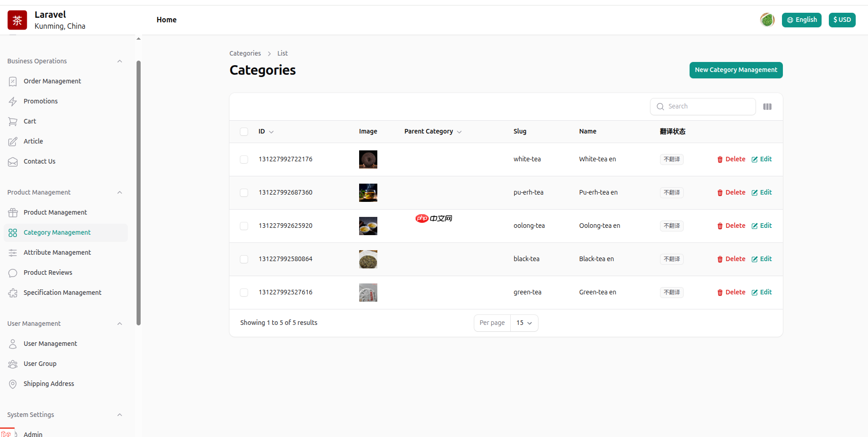This screenshot has height=437, width=868.
Task: Select all rows with the header checkbox
Action: (244, 132)
